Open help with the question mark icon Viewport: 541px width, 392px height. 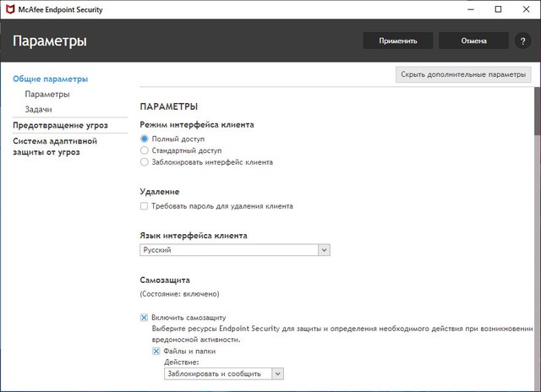(523, 41)
